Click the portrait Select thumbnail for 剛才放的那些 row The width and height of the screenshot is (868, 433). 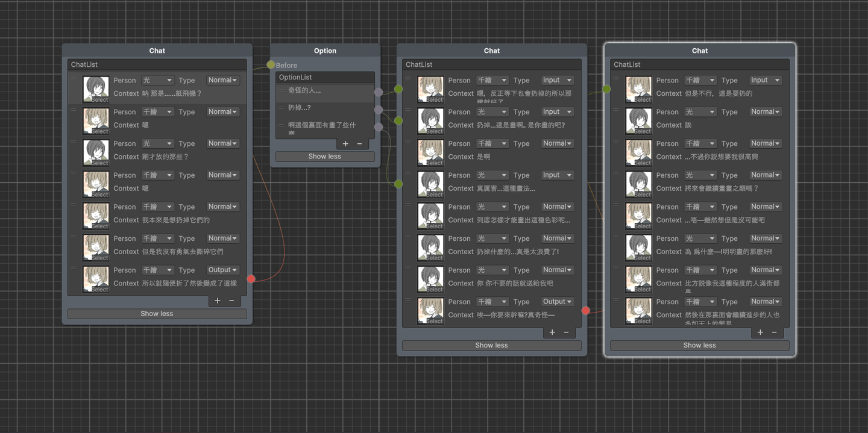(96, 152)
